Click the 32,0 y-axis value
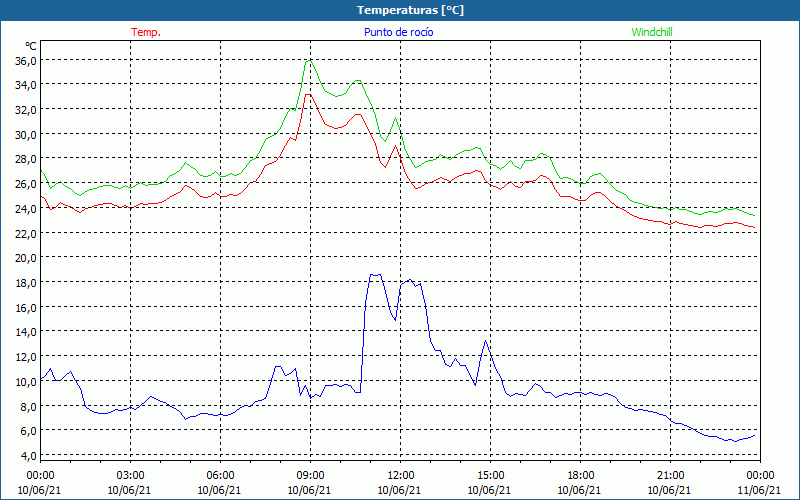The height and width of the screenshot is (500, 800). point(26,110)
